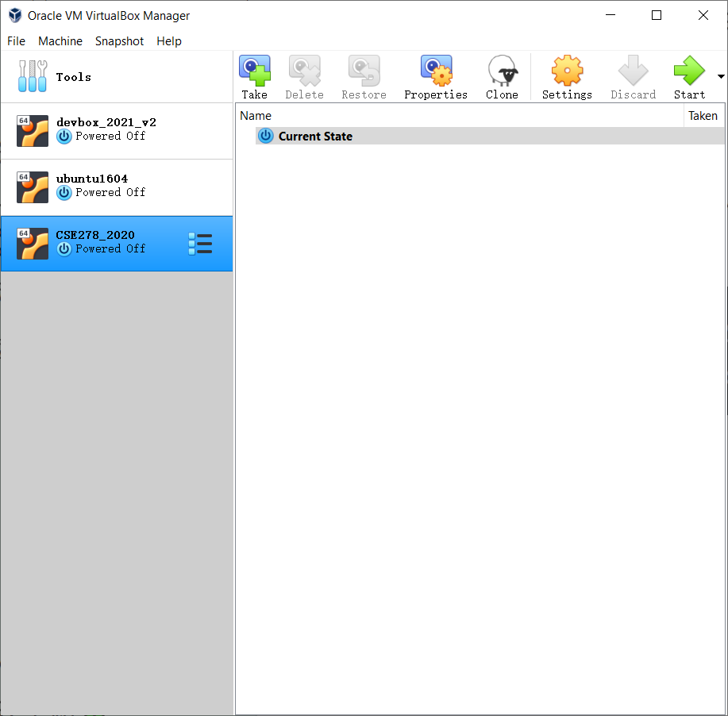Sort snapshots by Taken column header
The height and width of the screenshot is (716, 728).
pyautogui.click(x=704, y=116)
